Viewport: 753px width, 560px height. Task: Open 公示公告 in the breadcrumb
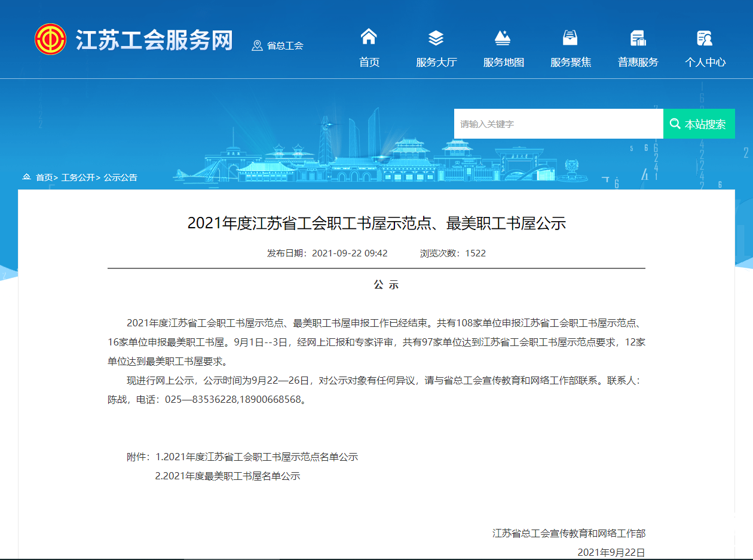click(x=121, y=178)
